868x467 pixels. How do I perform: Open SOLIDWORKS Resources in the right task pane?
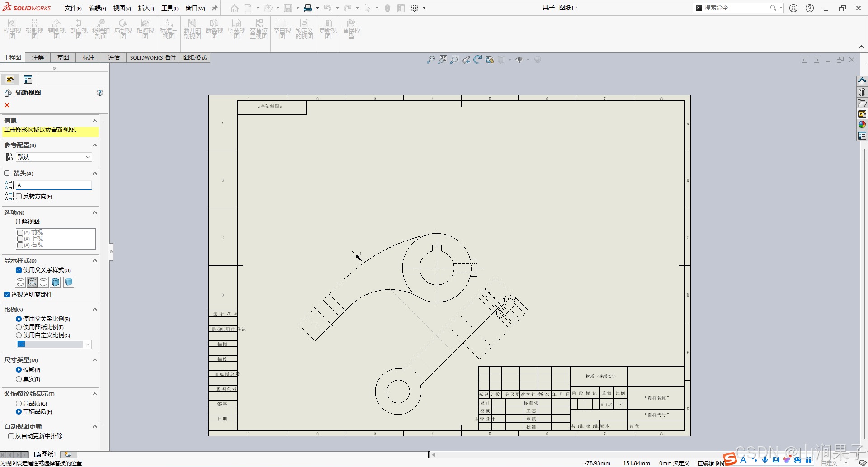(x=862, y=81)
